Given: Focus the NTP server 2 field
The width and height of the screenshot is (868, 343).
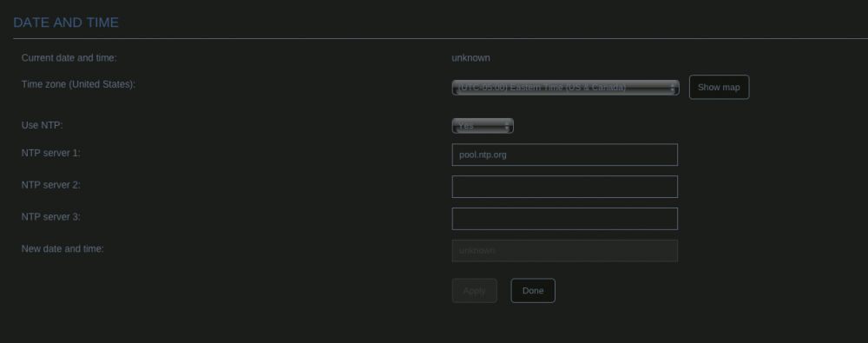Looking at the screenshot, I should pos(565,187).
